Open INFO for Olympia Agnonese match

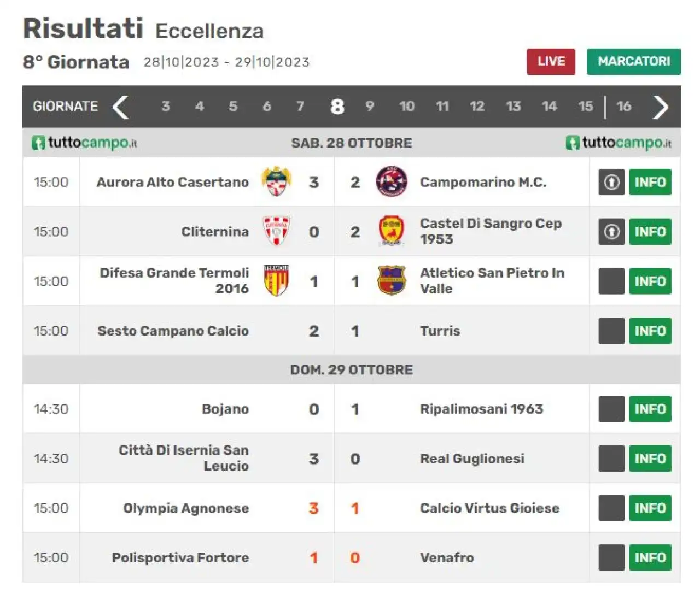pyautogui.click(x=650, y=508)
